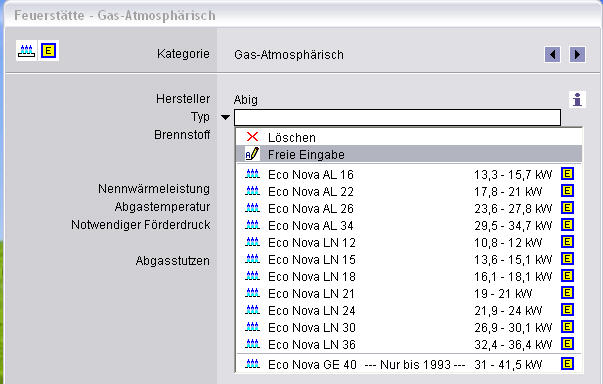Click burner icon of Eco Nova LN 30
This screenshot has height=384, width=603.
pyautogui.click(x=253, y=327)
